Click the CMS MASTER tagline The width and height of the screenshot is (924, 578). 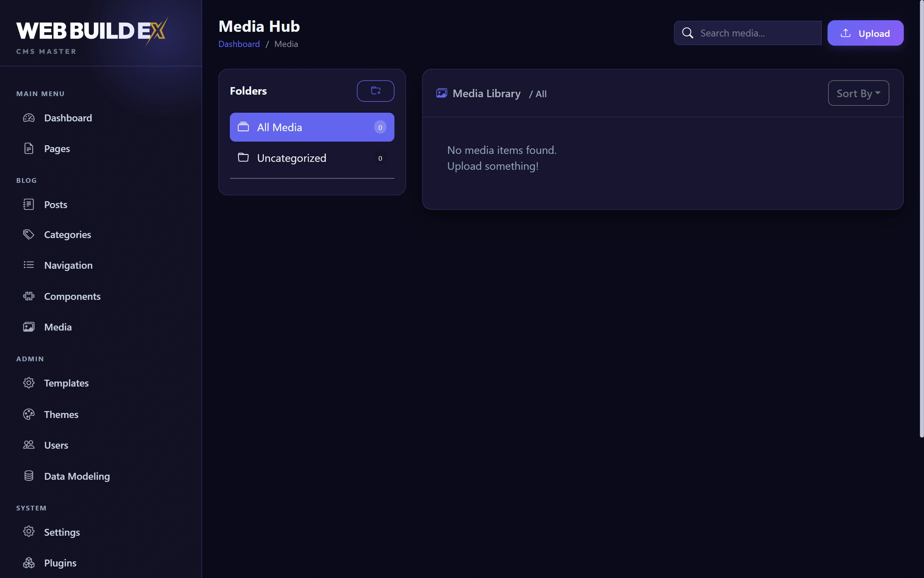tap(46, 51)
